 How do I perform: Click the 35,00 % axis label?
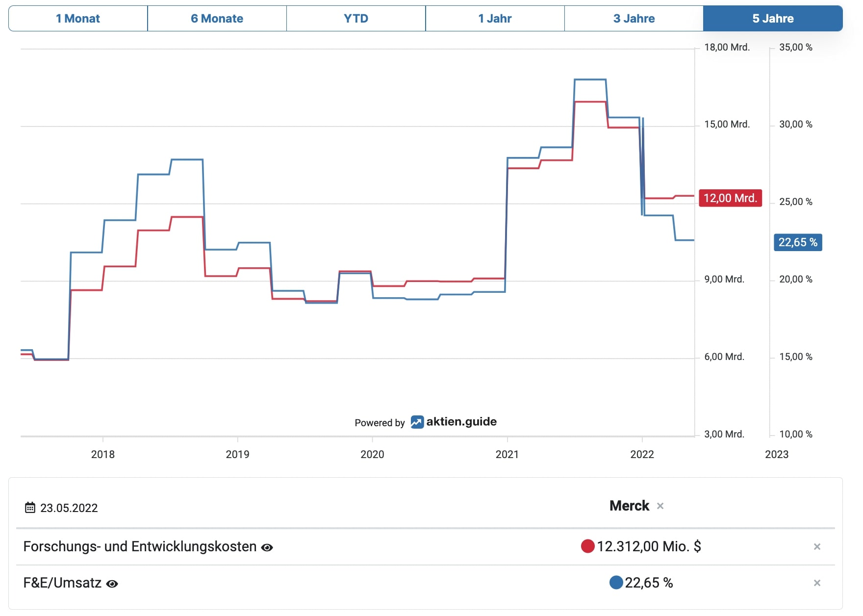pos(796,48)
